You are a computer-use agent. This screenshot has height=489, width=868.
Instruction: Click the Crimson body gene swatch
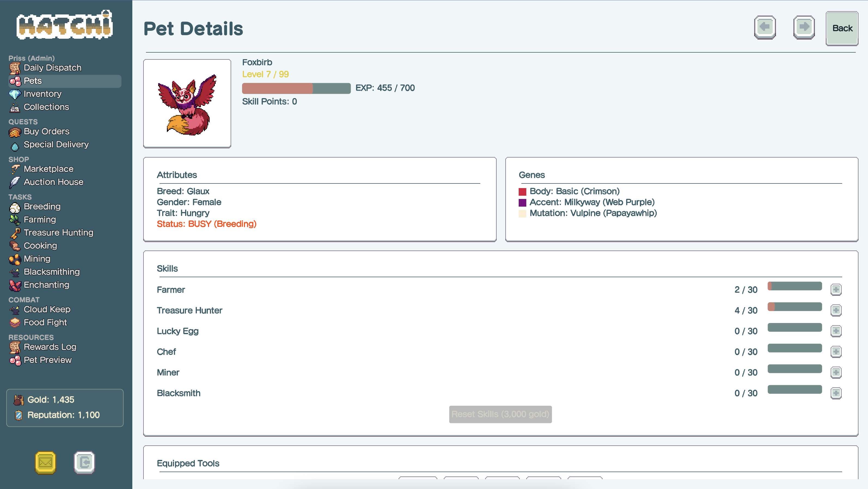coord(522,192)
